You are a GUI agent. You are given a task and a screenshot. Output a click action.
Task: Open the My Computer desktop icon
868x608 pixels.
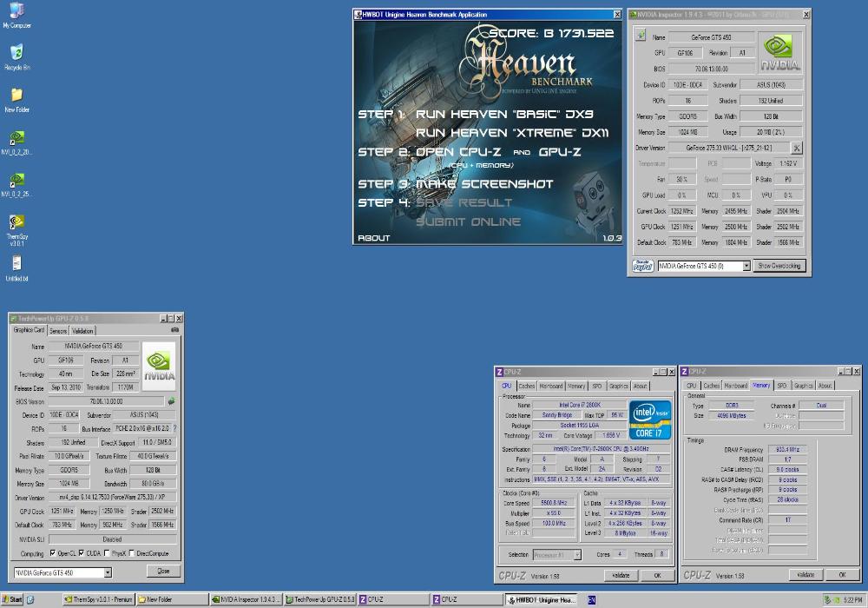click(x=16, y=16)
